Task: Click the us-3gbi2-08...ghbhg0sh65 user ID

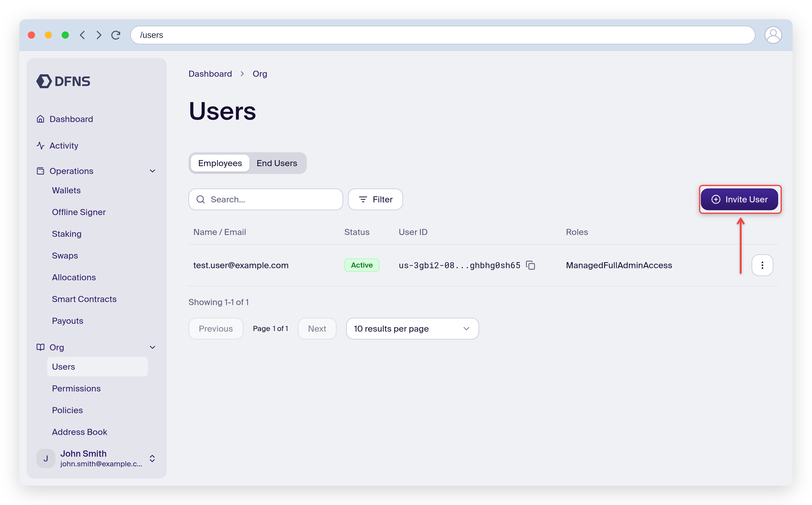Action: click(x=459, y=265)
